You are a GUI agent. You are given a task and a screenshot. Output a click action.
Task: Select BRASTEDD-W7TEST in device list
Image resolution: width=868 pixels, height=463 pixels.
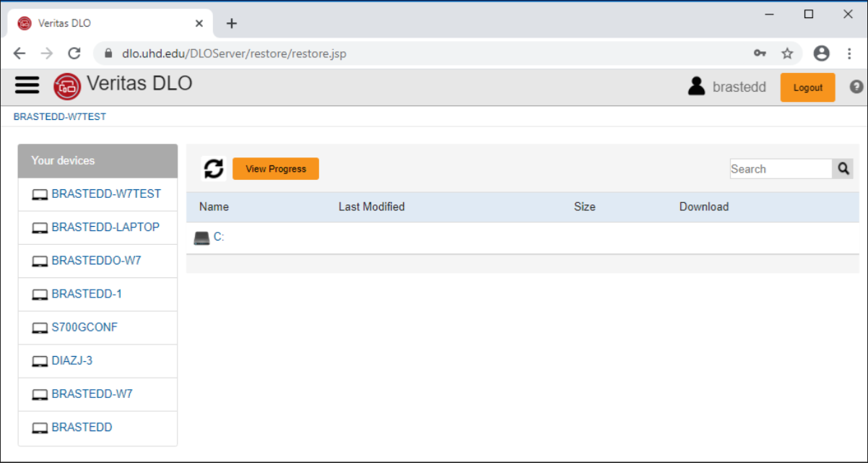[106, 194]
